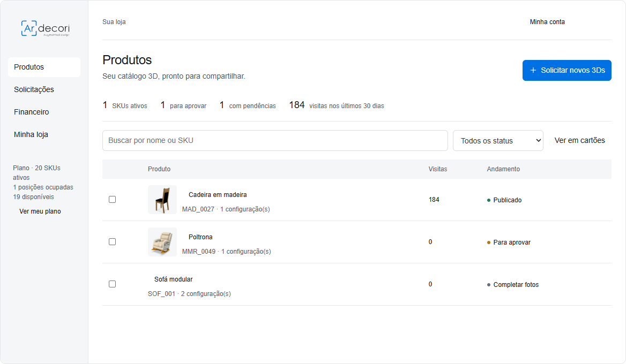
Task: Click the Para aprovar status
Action: coord(508,242)
